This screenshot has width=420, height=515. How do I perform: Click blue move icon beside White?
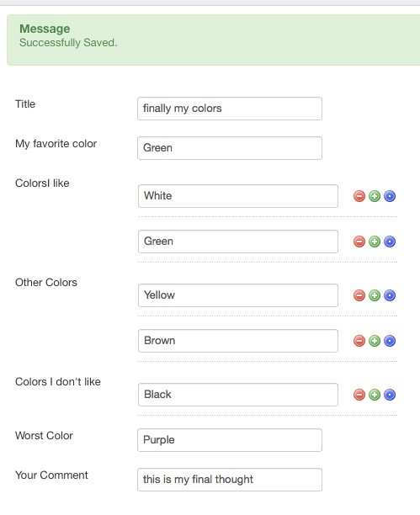click(390, 196)
